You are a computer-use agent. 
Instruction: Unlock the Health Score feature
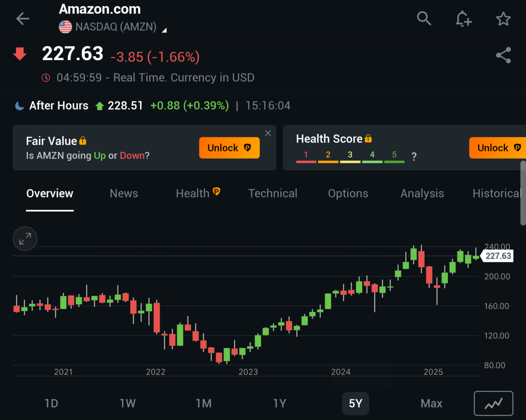click(x=497, y=148)
